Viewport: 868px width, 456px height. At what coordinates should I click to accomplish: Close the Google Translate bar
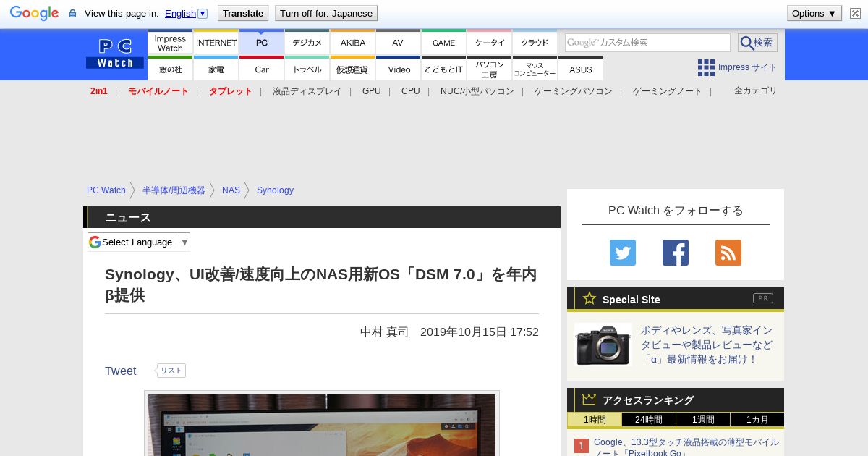point(855,13)
